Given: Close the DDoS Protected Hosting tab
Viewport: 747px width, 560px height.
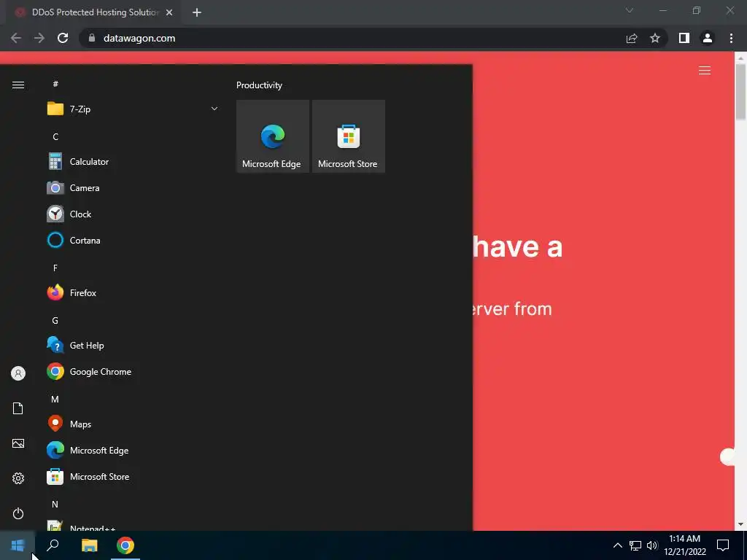Looking at the screenshot, I should point(169,12).
